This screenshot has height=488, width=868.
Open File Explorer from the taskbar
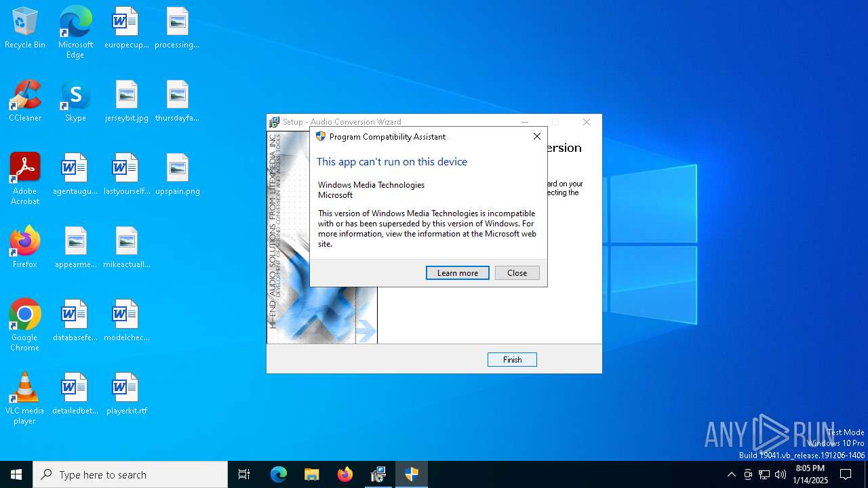312,474
